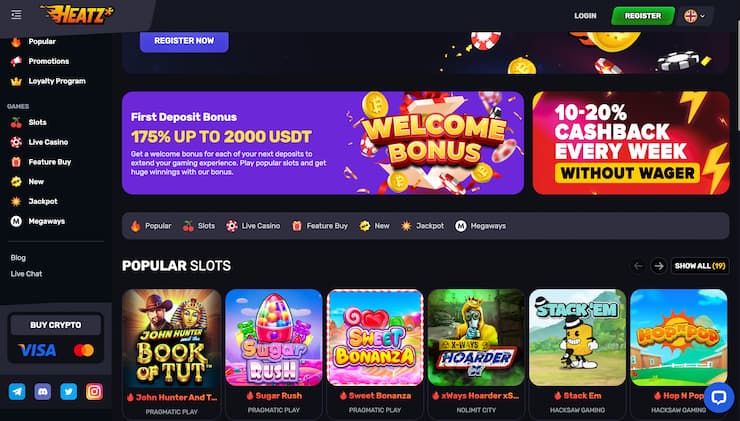740x421 pixels.
Task: Click Show All popular slots button
Action: pyautogui.click(x=700, y=266)
